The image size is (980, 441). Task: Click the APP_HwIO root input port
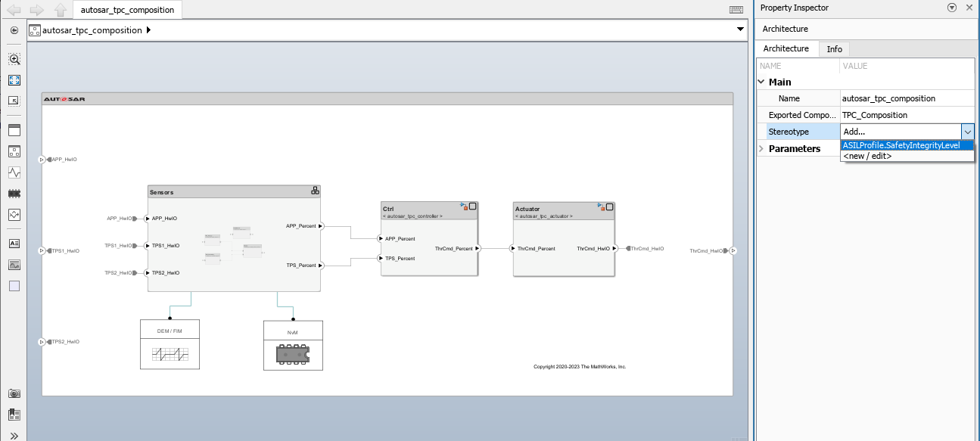[x=42, y=160]
